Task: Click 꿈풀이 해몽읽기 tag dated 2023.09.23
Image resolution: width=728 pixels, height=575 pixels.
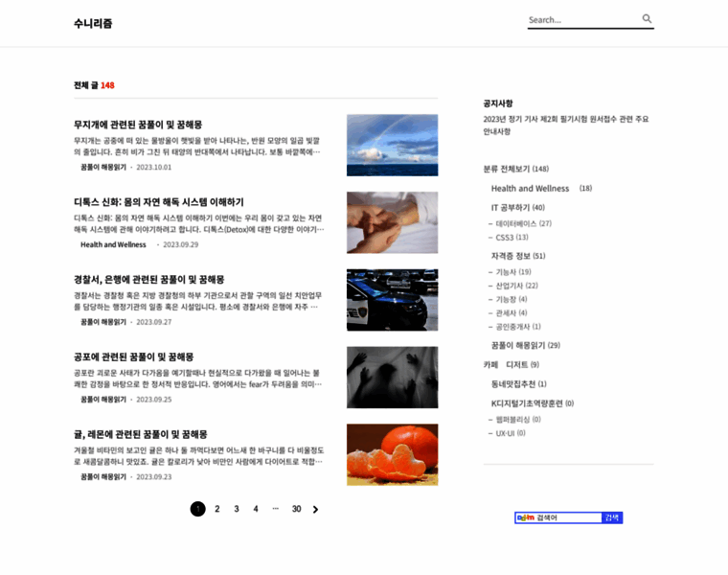Action: (x=103, y=477)
